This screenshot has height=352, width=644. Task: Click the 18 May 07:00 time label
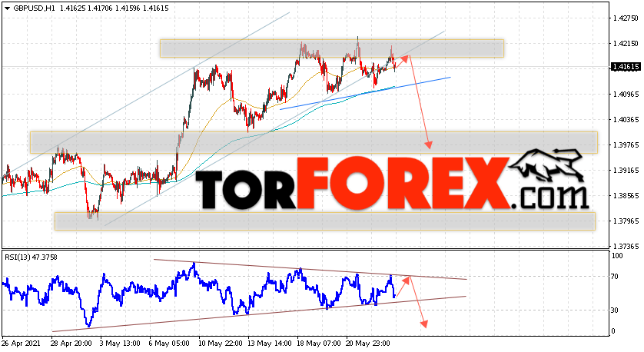coord(317,344)
